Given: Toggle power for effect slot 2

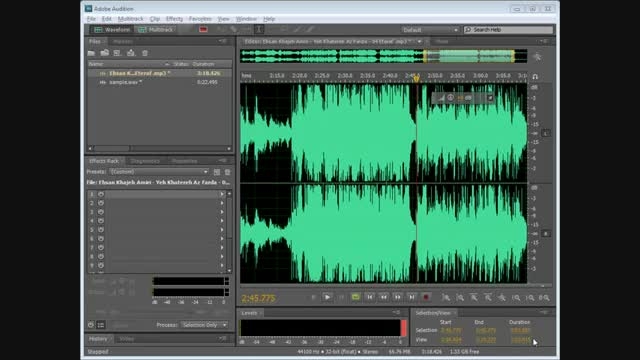Looking at the screenshot, I should 101,203.
